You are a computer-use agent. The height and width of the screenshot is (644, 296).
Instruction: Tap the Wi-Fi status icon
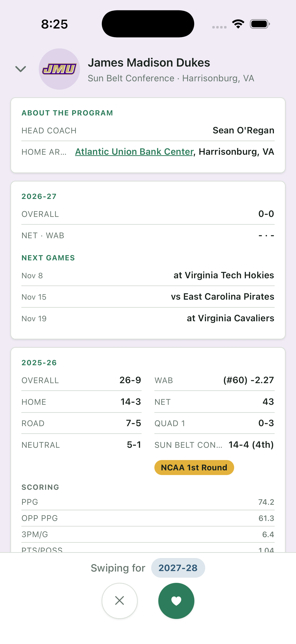click(238, 24)
